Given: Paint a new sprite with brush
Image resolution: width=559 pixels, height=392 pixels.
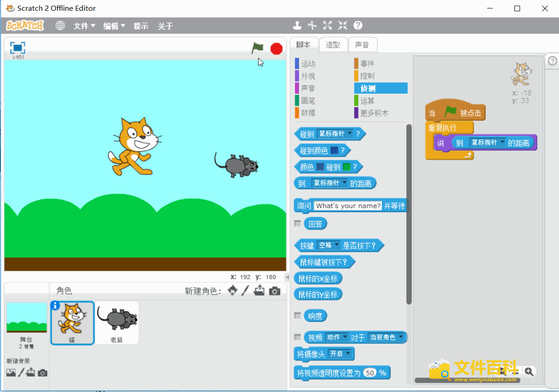Looking at the screenshot, I should pyautogui.click(x=245, y=291).
